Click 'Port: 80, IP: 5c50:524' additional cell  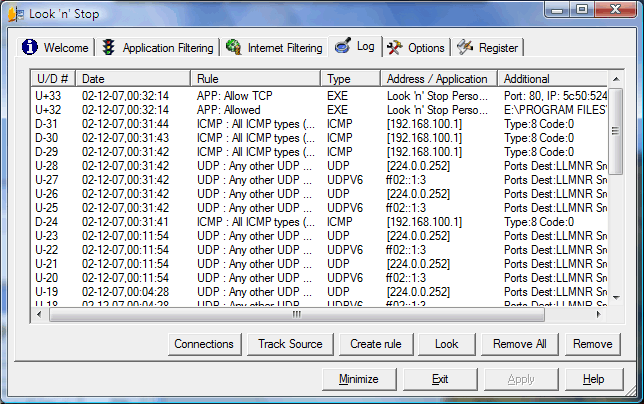pyautogui.click(x=555, y=96)
